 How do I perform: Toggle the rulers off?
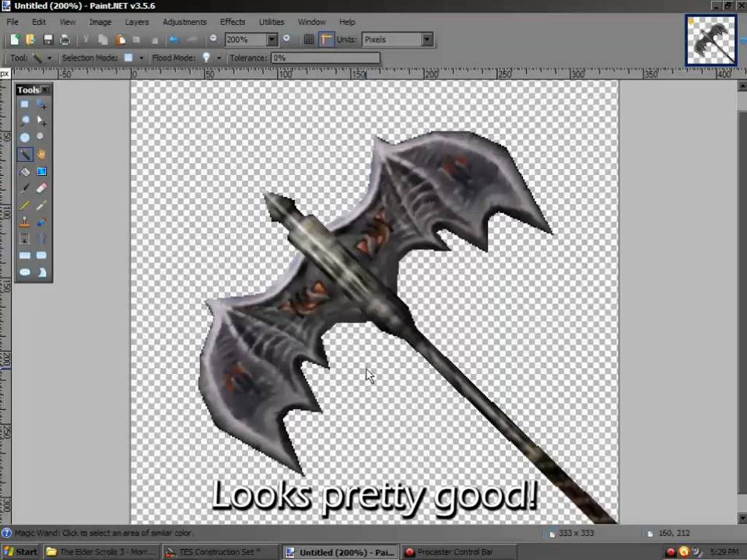326,39
